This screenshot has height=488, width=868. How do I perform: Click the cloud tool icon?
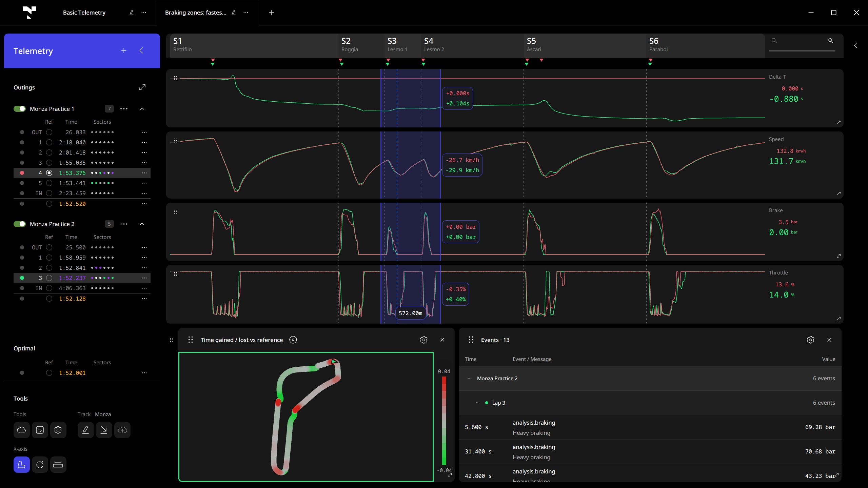coord(21,430)
